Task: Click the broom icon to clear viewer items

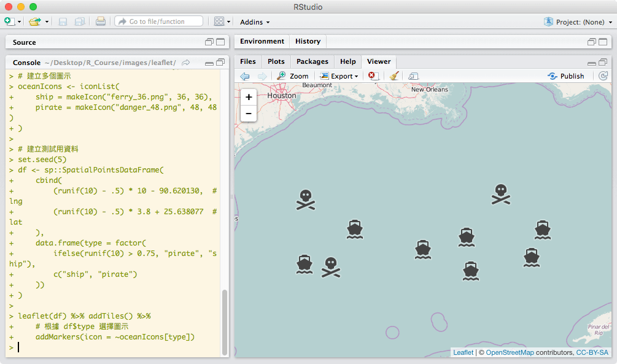Action: tap(394, 76)
